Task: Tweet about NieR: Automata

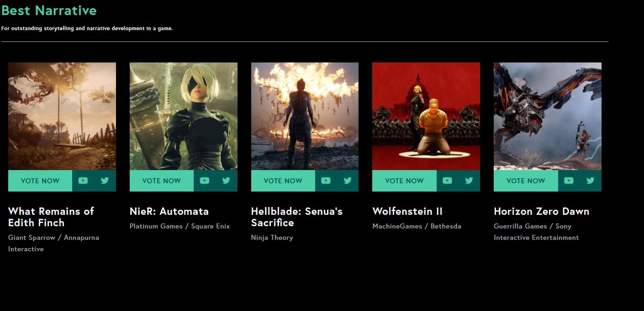Action: click(x=226, y=181)
